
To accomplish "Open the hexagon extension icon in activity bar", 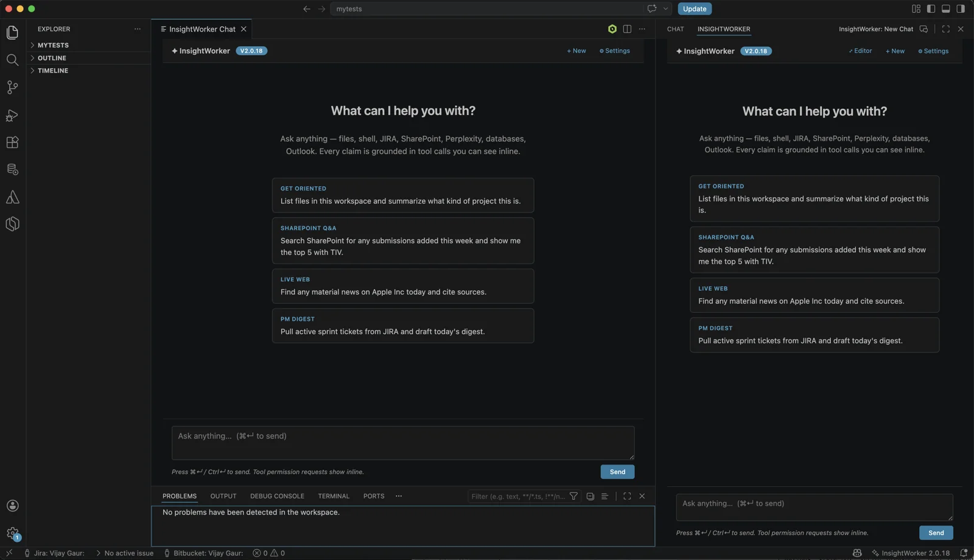I will tap(12, 224).
